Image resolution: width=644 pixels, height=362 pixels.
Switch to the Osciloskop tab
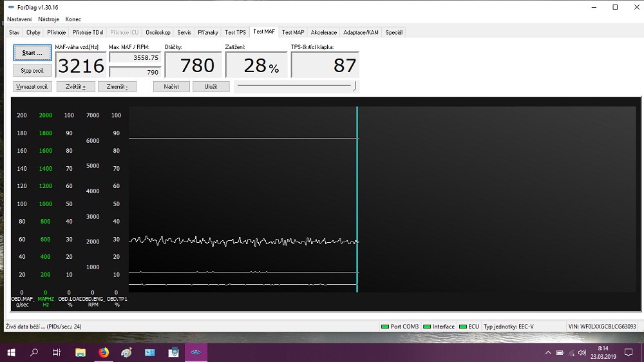point(158,32)
